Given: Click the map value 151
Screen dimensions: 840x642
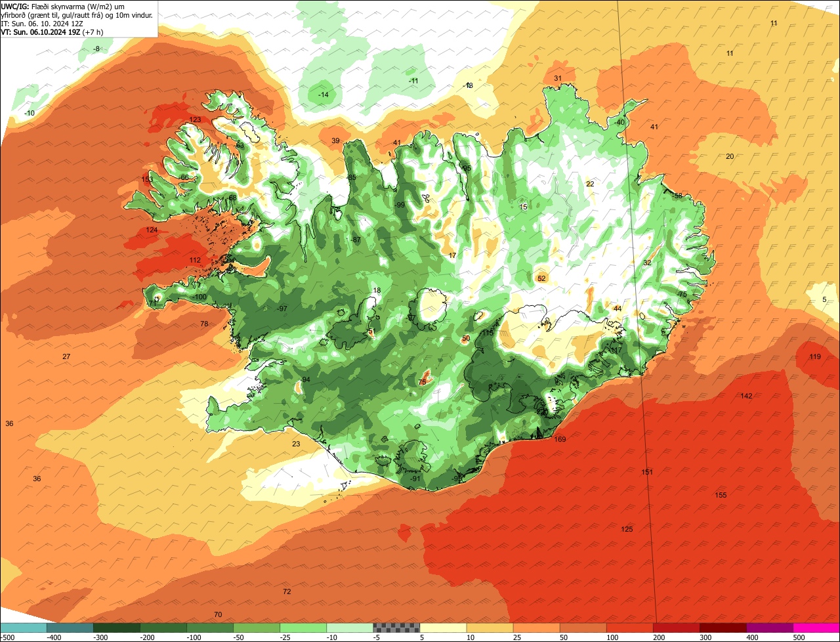Looking at the screenshot, I should (x=647, y=472).
